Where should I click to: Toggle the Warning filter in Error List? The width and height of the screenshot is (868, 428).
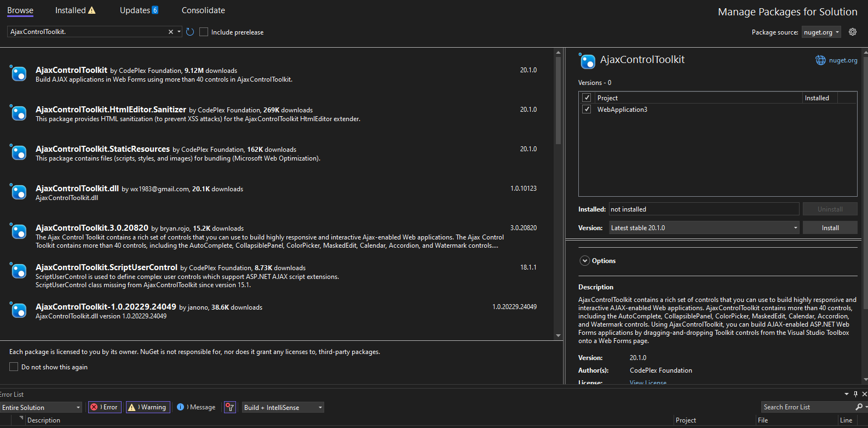[x=148, y=407]
